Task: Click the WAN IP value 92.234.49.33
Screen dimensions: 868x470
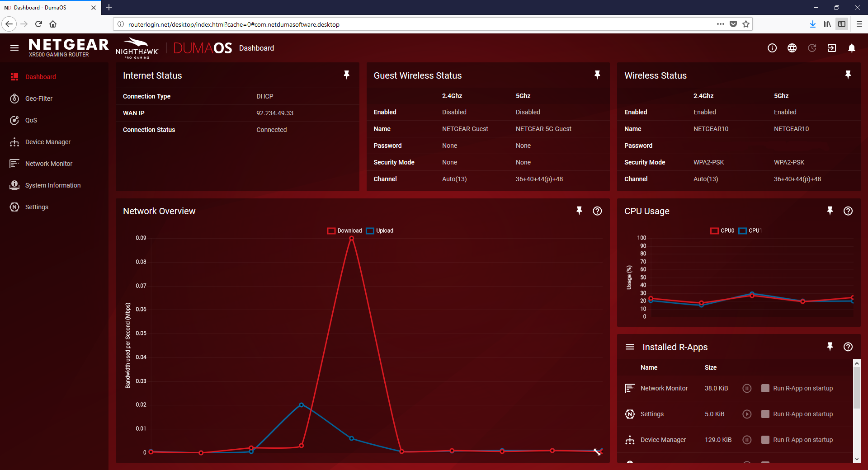Action: 275,113
